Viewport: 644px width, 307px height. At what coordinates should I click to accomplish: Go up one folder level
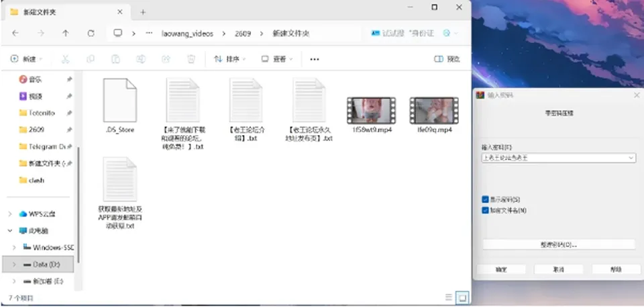tap(66, 34)
